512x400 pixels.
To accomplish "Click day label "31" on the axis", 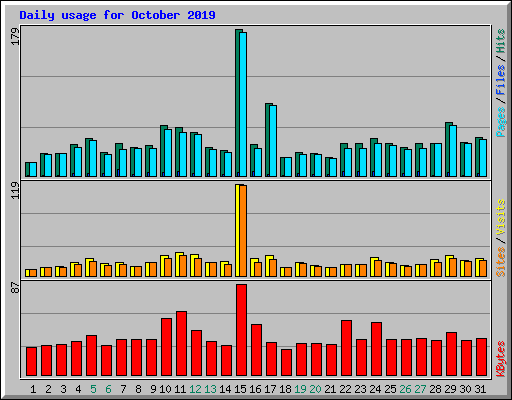I will click(480, 389).
